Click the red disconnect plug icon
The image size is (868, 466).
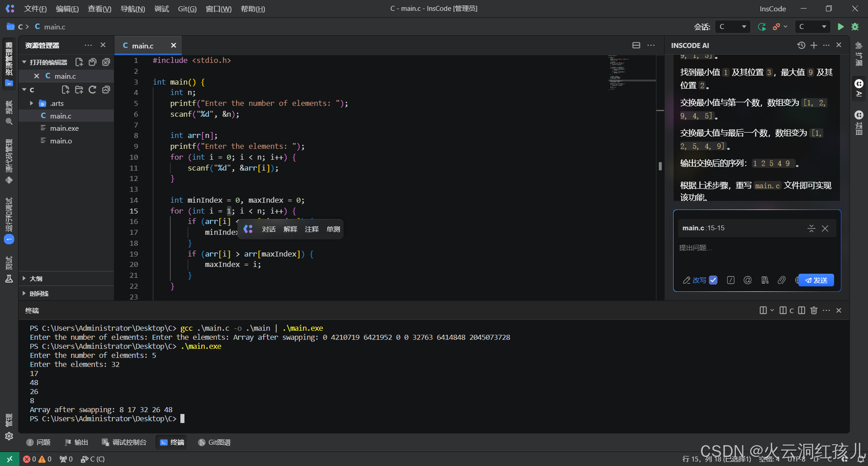[776, 27]
